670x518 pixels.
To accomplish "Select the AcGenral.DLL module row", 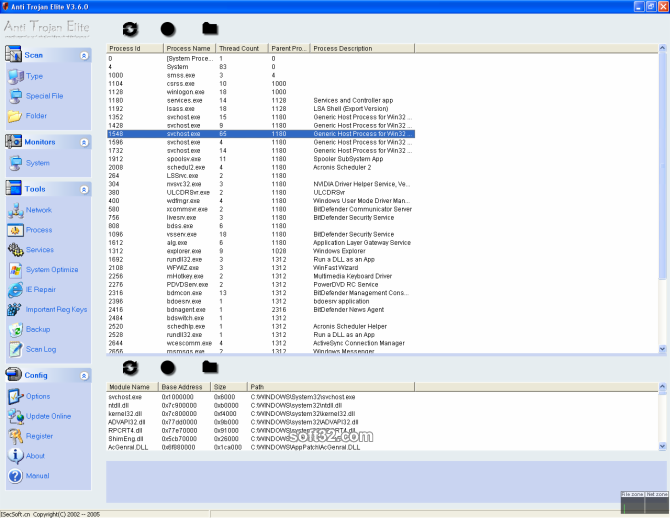I will [261, 447].
